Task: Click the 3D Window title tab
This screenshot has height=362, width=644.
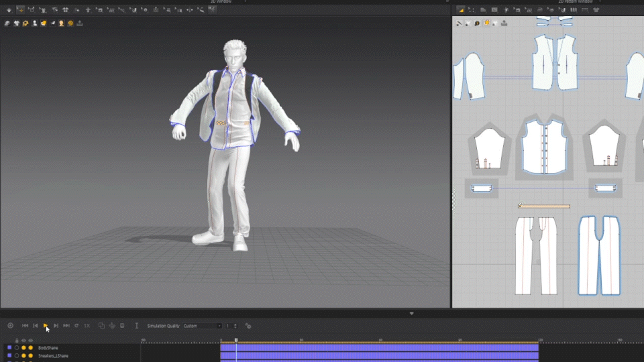Action: pos(221,2)
